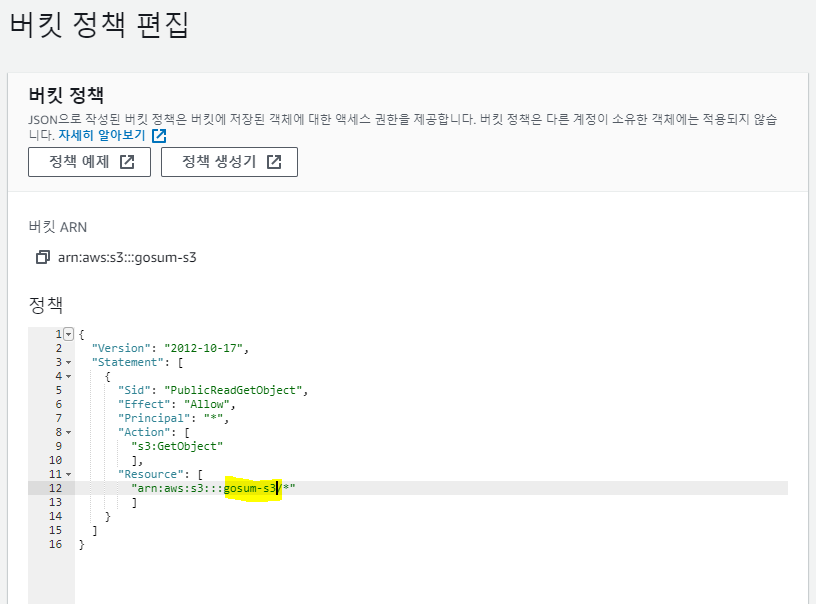Click the "Resource" key on line 11
Image resolution: width=816 pixels, height=604 pixels.
point(151,474)
